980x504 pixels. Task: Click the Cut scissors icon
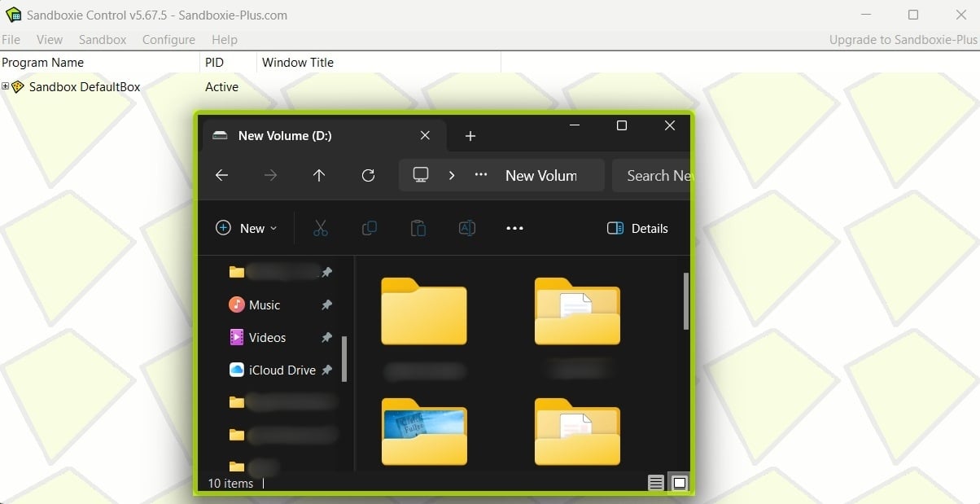pos(320,229)
